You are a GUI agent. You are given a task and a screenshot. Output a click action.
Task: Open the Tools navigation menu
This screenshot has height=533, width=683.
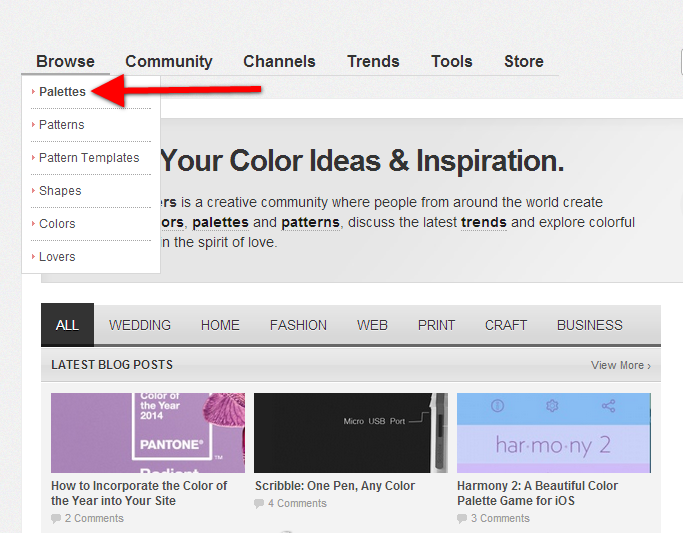[451, 62]
